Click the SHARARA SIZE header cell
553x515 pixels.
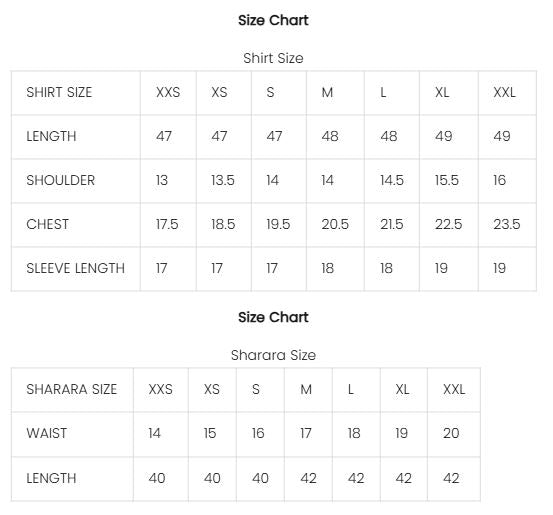tap(72, 389)
